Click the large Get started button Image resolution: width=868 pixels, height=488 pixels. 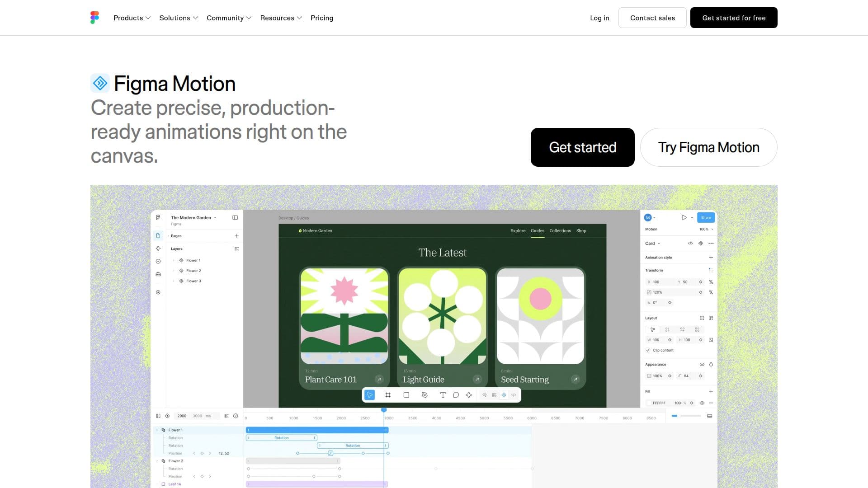(x=582, y=147)
